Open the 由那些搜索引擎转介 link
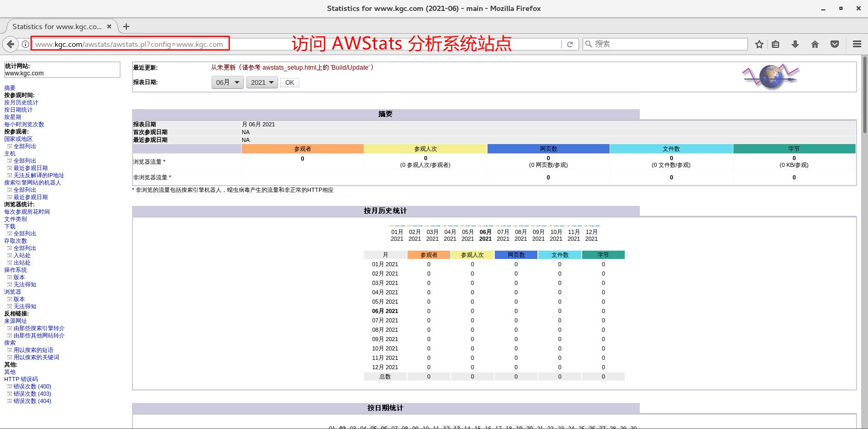 tap(39, 328)
